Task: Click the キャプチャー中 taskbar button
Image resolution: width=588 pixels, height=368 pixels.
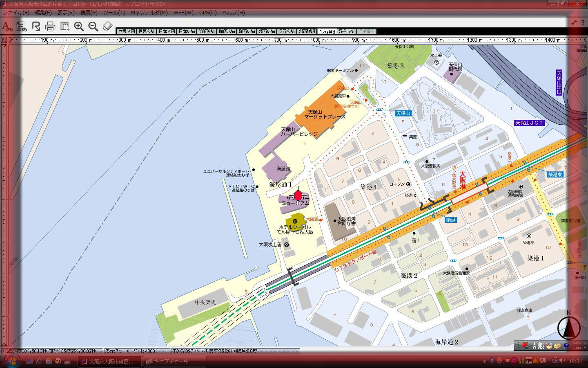Action: tap(167, 361)
